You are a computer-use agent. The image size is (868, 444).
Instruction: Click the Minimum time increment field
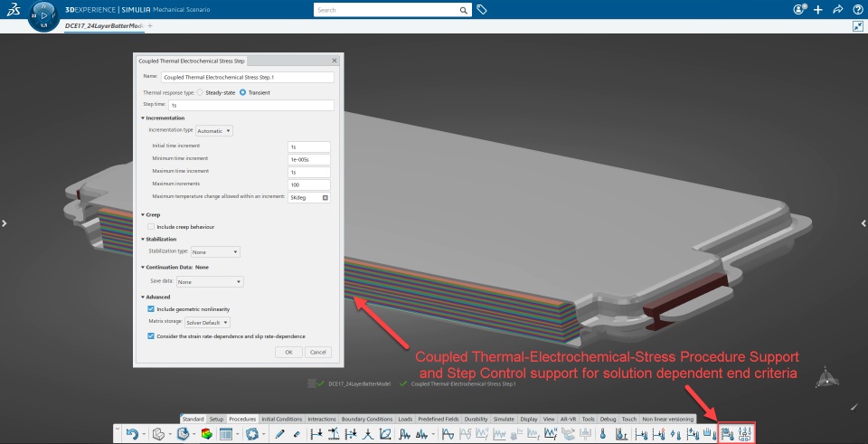point(309,159)
